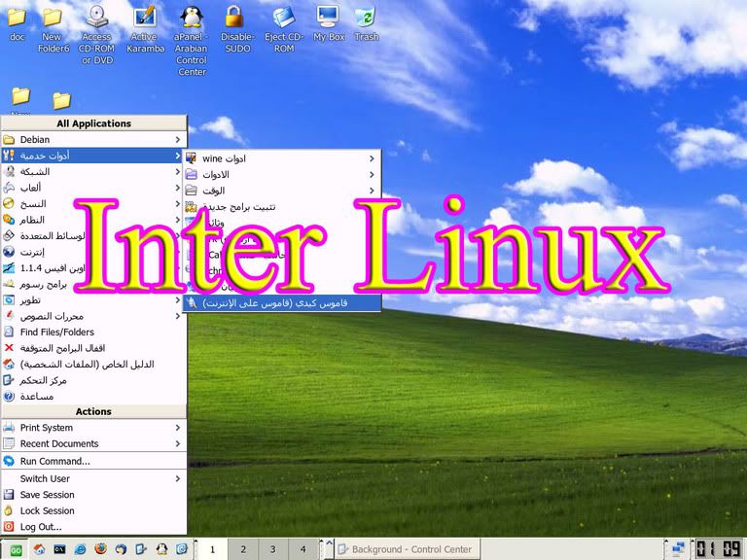Click Run Command... entry
The image size is (747, 560).
(93, 461)
